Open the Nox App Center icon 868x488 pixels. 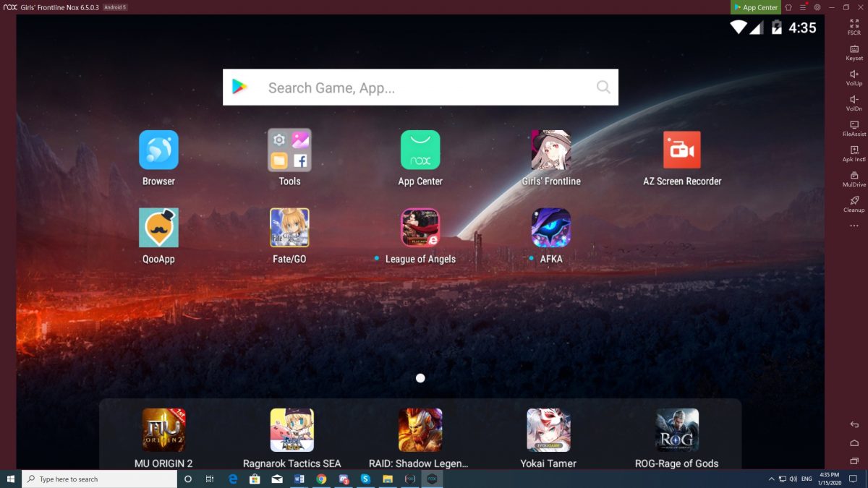[420, 150]
